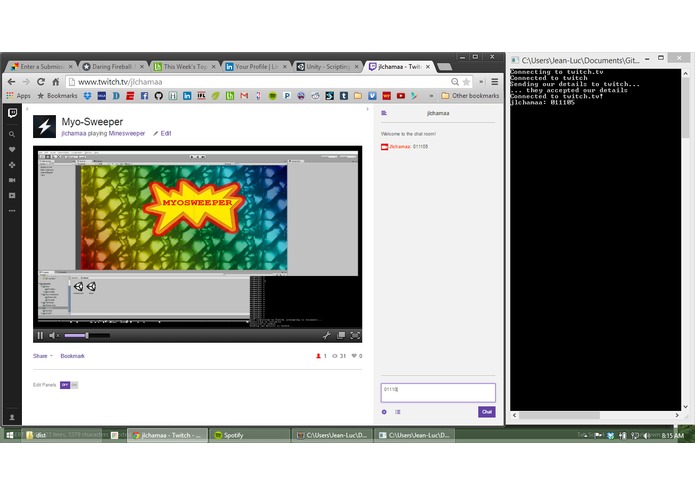Screen dimensions: 695x494
Task: Star this page in address bar
Action: coord(466,82)
